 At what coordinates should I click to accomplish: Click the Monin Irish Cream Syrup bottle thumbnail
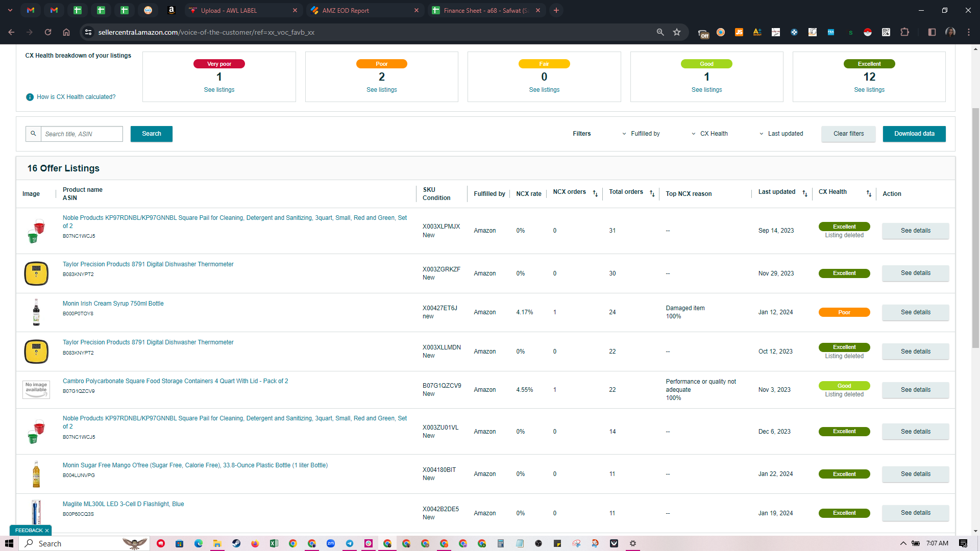pyautogui.click(x=36, y=312)
